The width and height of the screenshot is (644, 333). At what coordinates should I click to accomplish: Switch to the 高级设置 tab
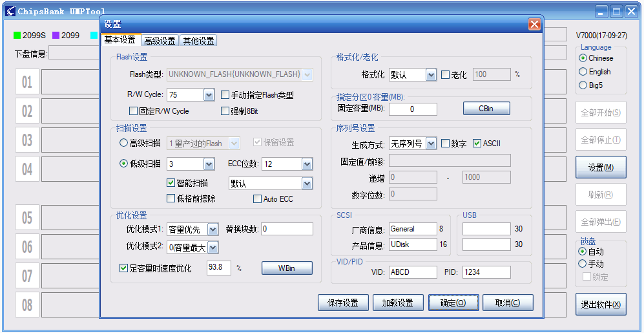[160, 41]
